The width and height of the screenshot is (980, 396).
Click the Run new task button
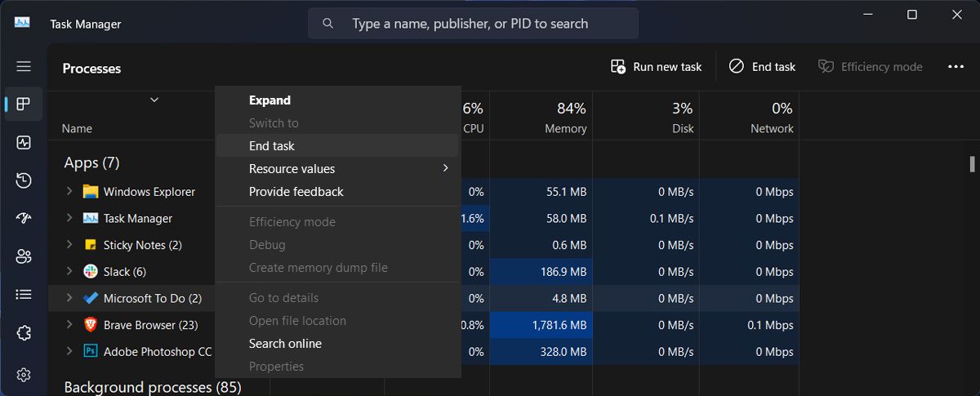(x=657, y=67)
